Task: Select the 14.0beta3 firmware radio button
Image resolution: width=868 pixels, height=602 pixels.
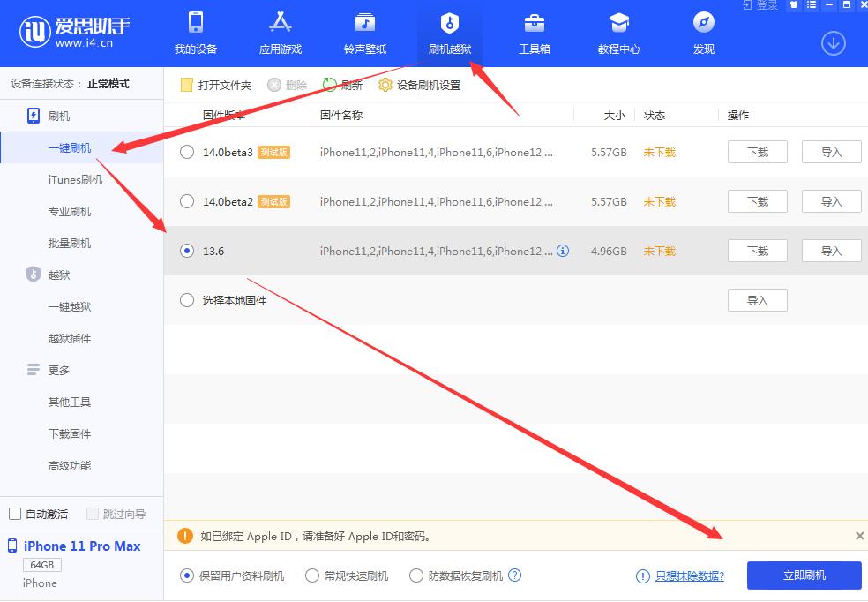Action: pos(186,152)
